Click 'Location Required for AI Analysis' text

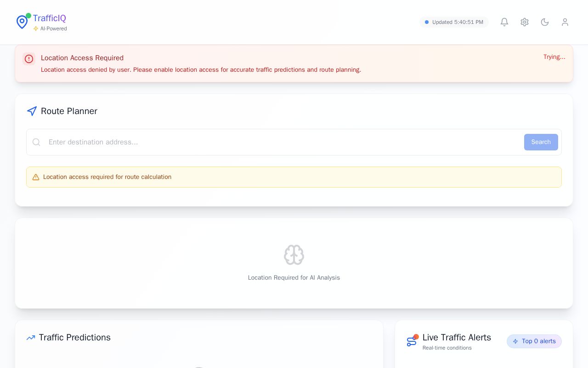click(x=294, y=278)
